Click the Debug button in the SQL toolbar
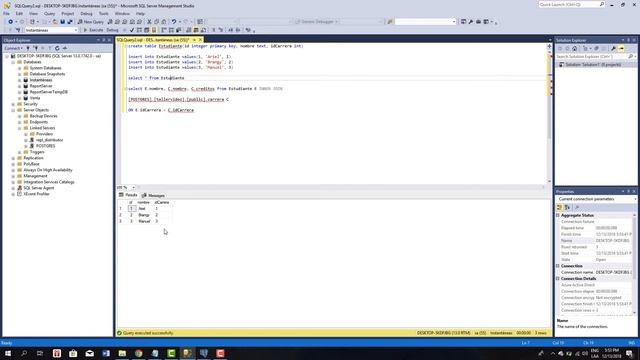 point(112,30)
